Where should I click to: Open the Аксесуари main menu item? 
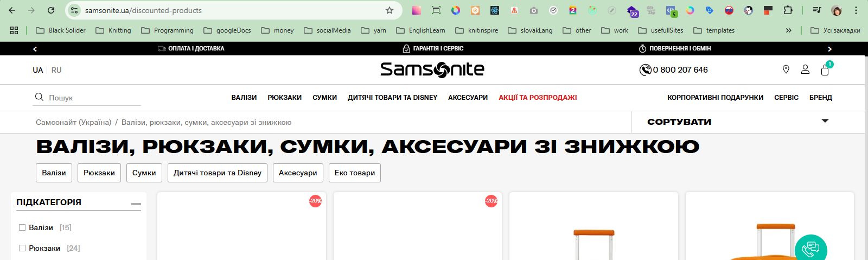[x=468, y=98]
